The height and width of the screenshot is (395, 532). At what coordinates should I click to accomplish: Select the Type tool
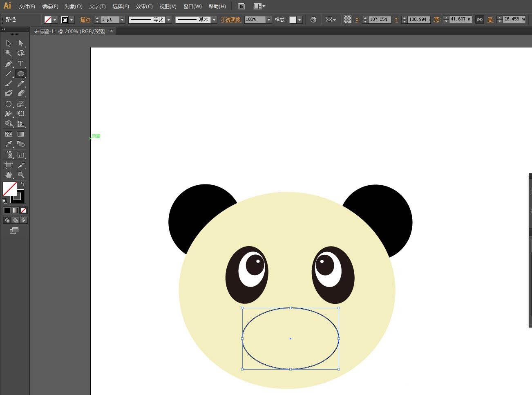point(21,64)
